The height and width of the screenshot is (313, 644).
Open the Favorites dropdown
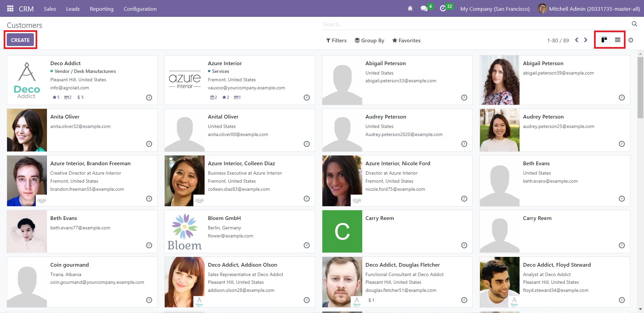(x=406, y=40)
